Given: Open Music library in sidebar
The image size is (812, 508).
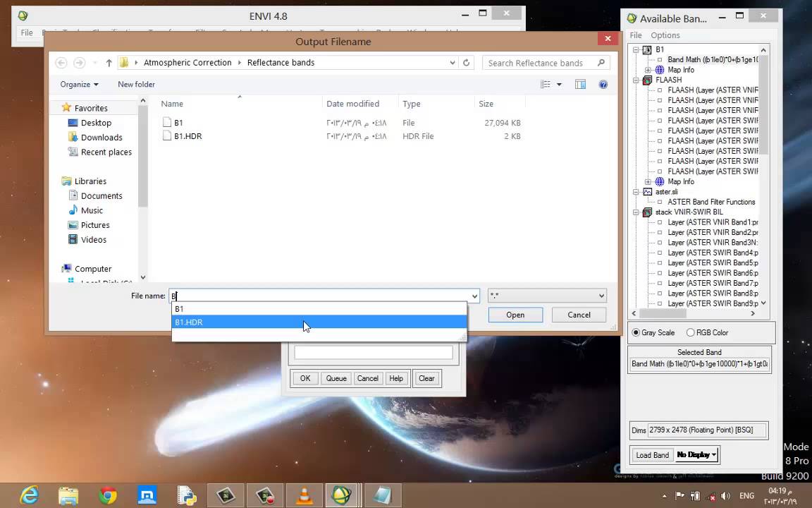Looking at the screenshot, I should 92,210.
